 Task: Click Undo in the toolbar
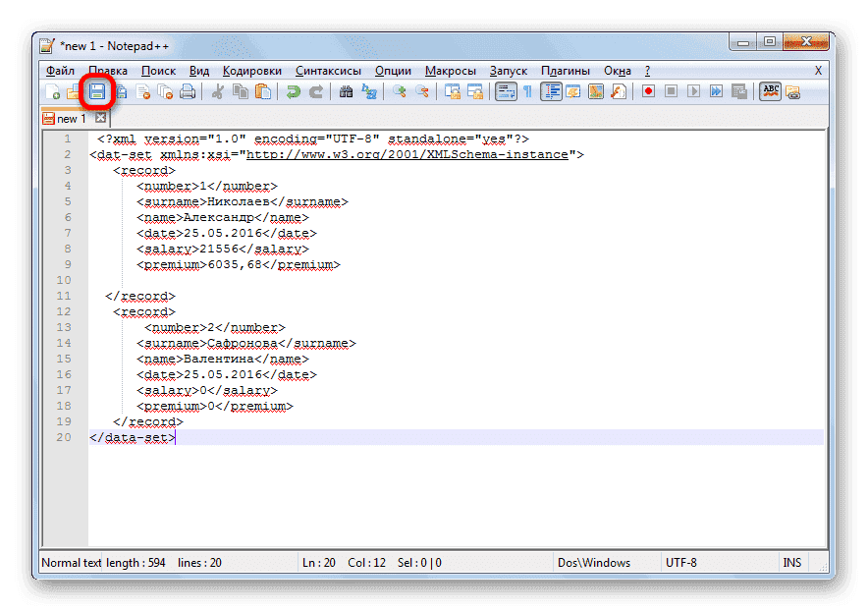[x=294, y=91]
